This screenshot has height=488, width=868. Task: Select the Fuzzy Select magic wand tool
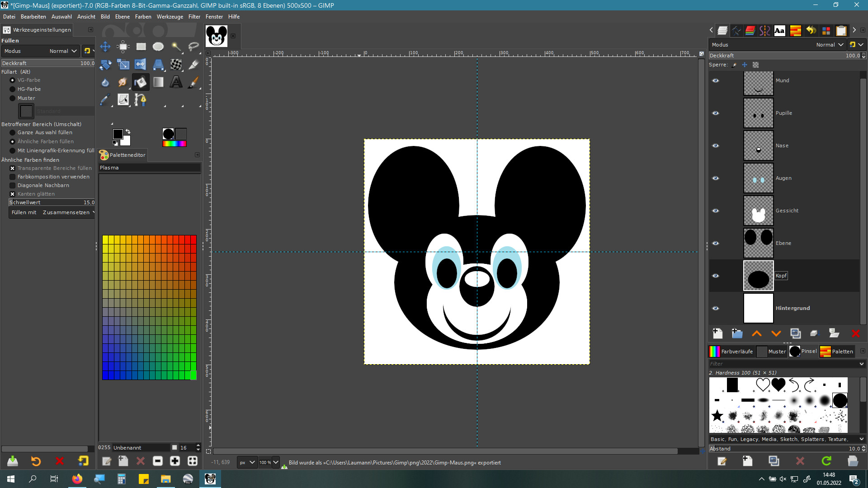click(176, 47)
